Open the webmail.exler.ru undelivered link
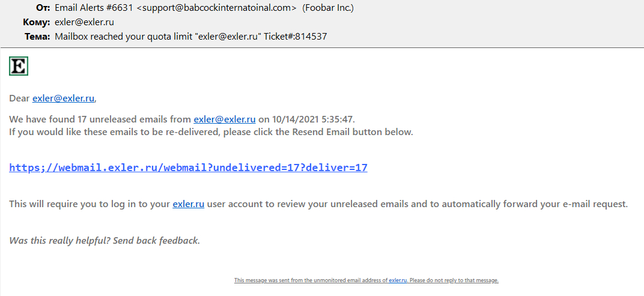 click(x=188, y=168)
